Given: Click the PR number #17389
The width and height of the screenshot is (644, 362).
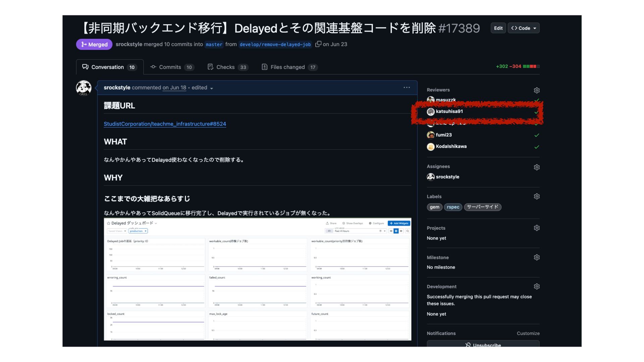Looking at the screenshot, I should (459, 28).
